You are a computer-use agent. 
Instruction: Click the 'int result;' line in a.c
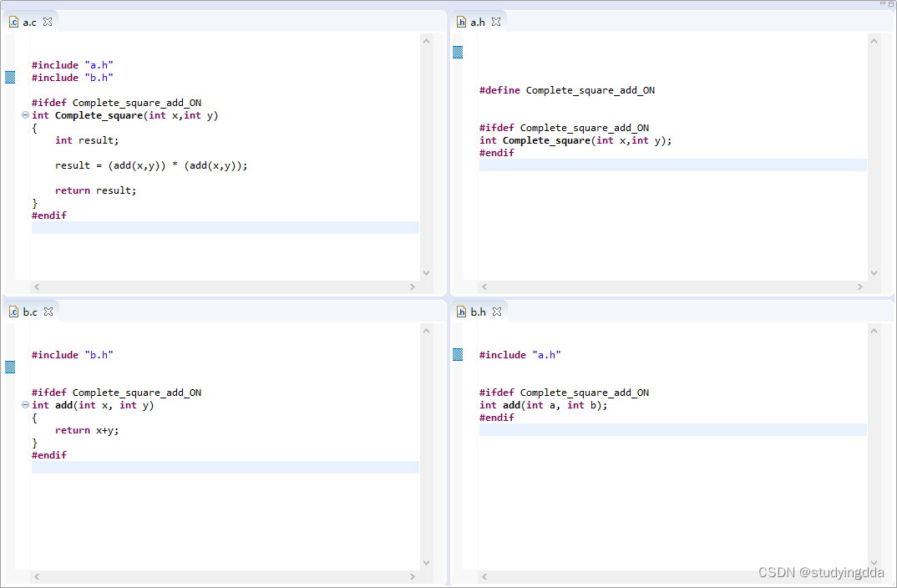click(87, 140)
